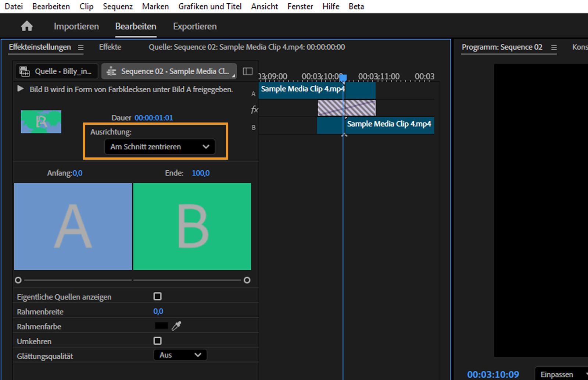Viewport: 588px width, 380px height.
Task: Click the Importieren workspace button
Action: click(76, 26)
